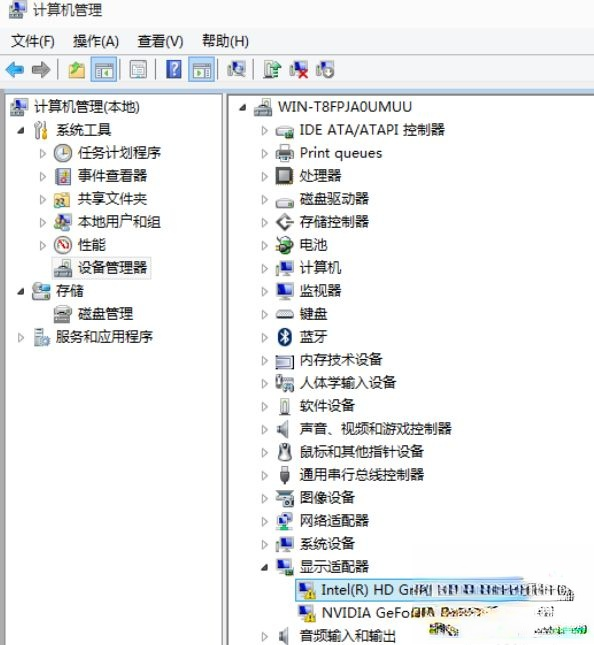This screenshot has height=645, width=594.
Task: Select 计算机 device category
Action: [320, 268]
